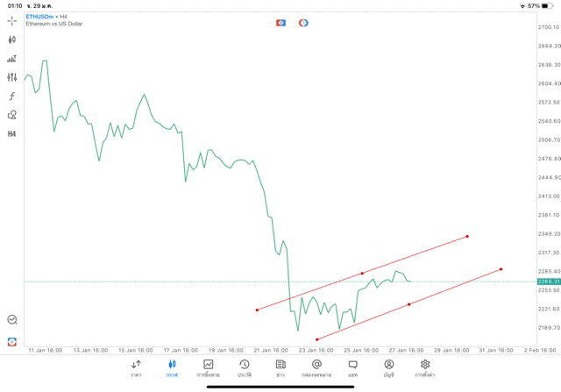Open the H4 timeframe selector
The image size is (561, 392).
click(x=12, y=134)
